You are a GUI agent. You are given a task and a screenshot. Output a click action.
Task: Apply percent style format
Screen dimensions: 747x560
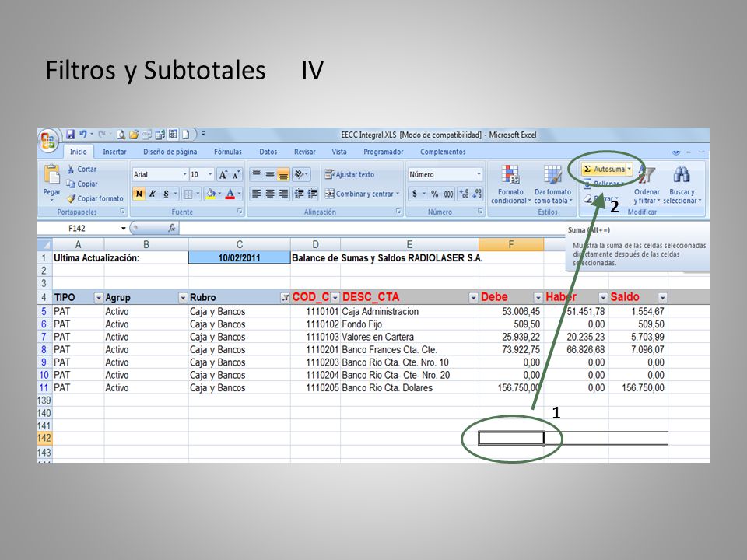[x=434, y=194]
